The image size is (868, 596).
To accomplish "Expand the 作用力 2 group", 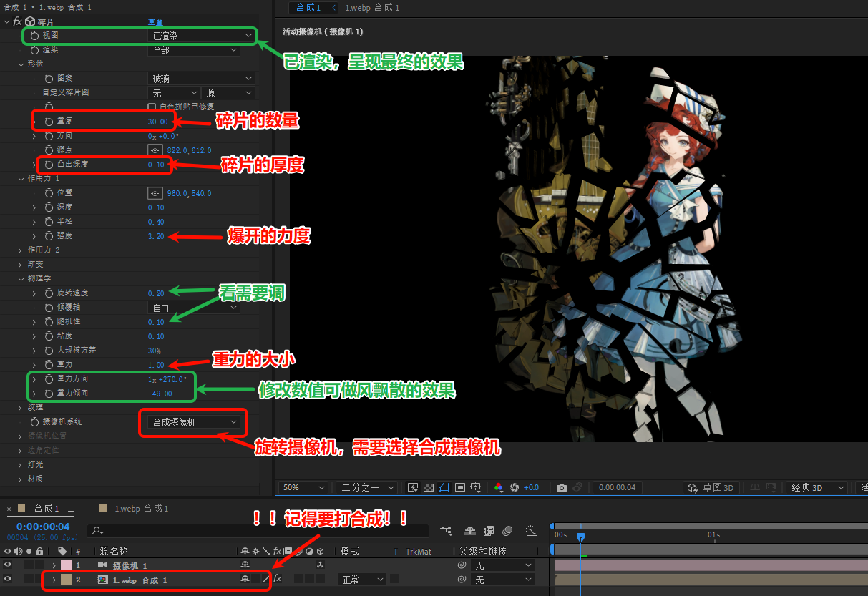I will pyautogui.click(x=21, y=250).
